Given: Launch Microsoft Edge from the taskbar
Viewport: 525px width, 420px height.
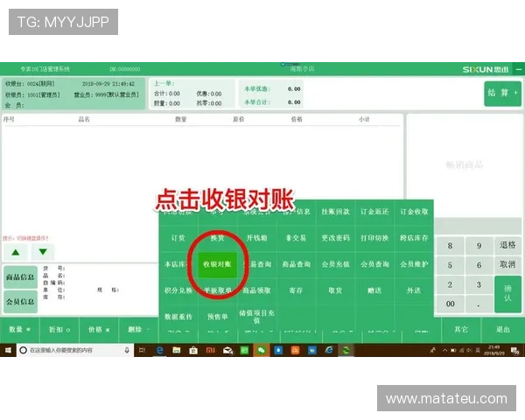Looking at the screenshot, I should (160, 350).
